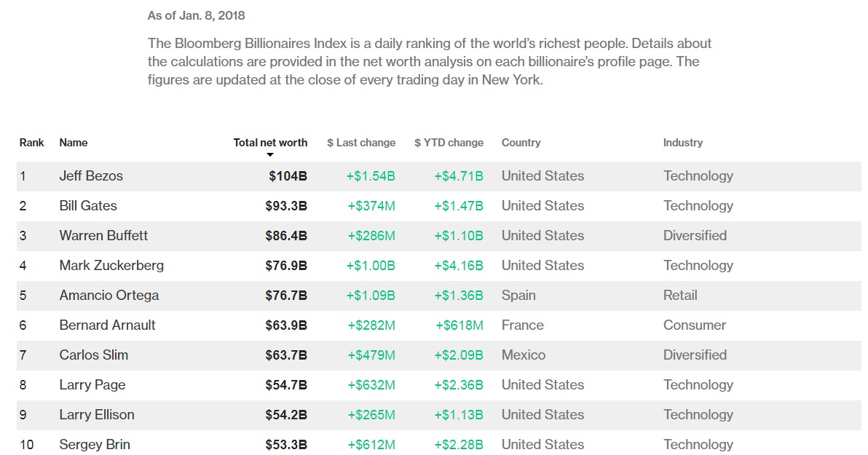Select Larry Page row name
This screenshot has height=455, width=868.
pos(92,385)
